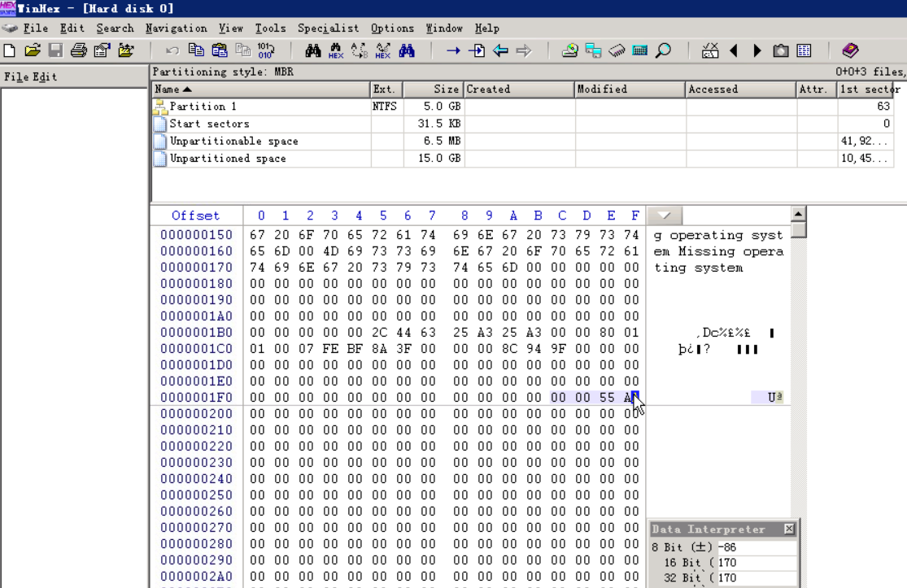
Task: Click the 101/010 modify data icon
Action: [266, 51]
